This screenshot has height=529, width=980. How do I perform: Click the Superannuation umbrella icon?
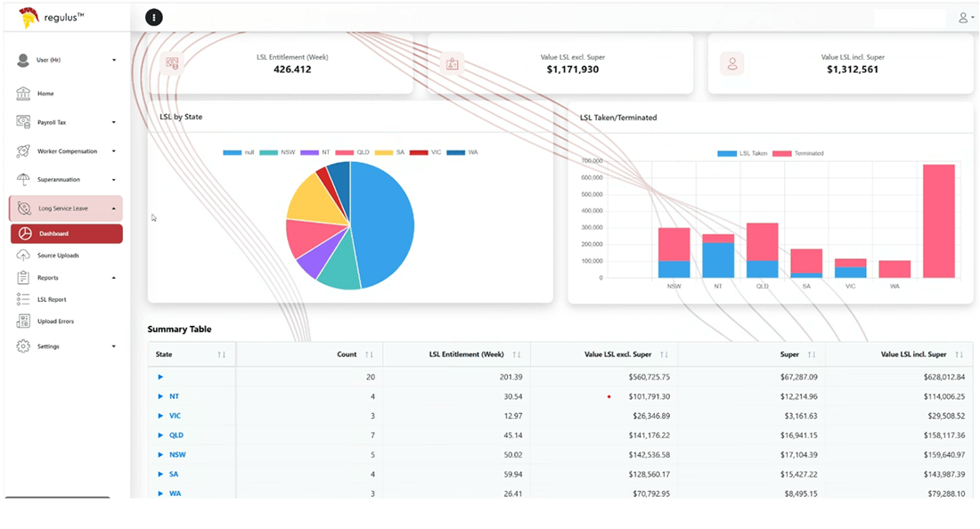pos(23,180)
